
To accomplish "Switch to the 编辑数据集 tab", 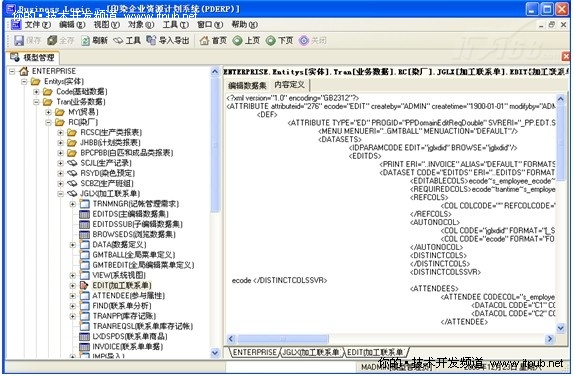I will click(x=247, y=86).
